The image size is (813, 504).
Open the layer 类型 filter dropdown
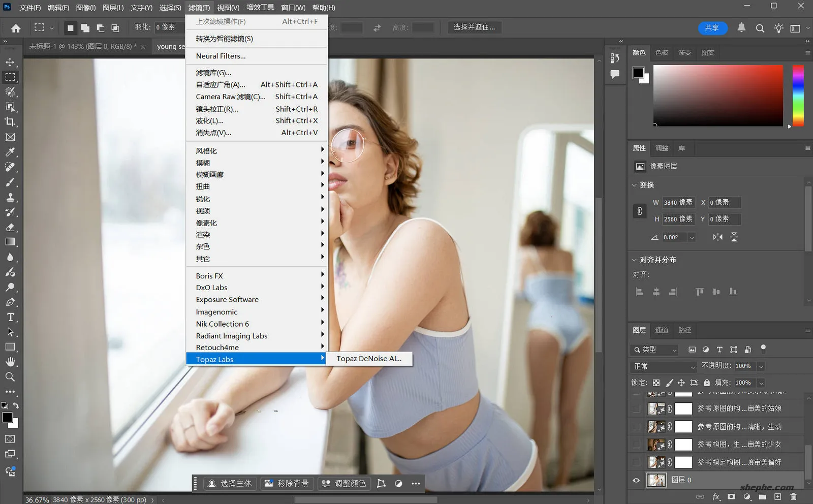click(654, 350)
